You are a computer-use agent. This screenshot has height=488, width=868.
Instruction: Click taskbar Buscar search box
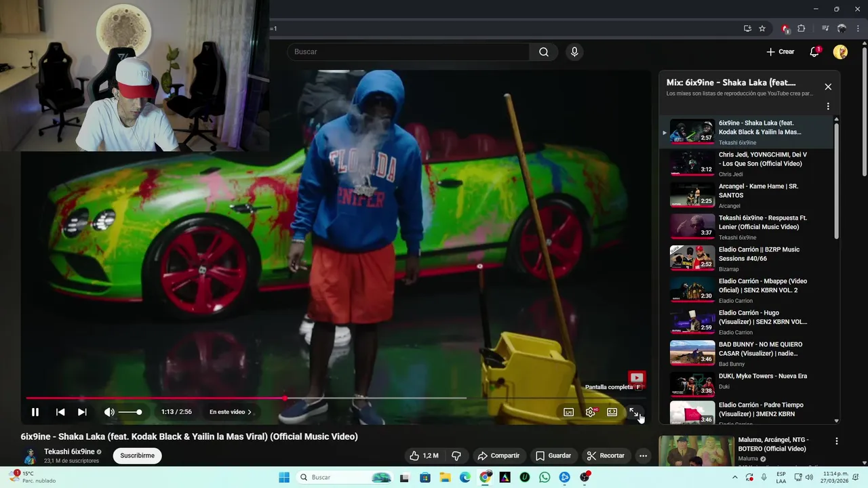344,477
